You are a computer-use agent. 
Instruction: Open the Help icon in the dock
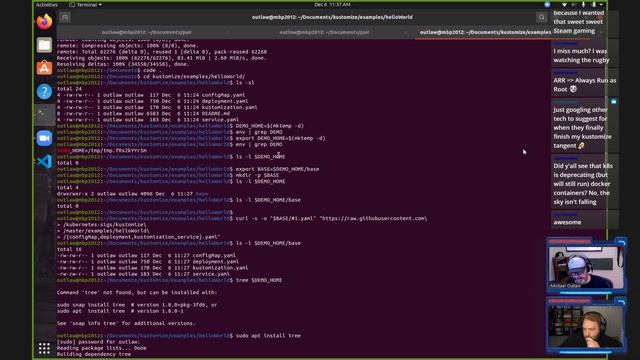point(44,91)
